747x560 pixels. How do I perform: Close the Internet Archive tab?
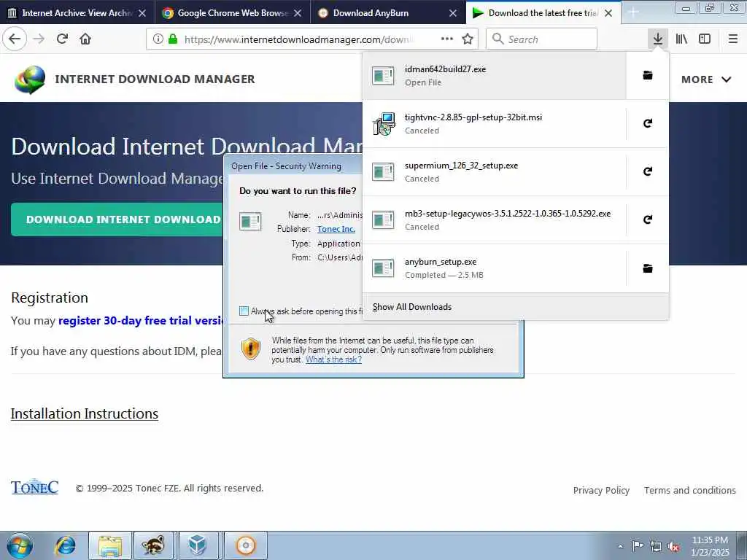click(142, 13)
